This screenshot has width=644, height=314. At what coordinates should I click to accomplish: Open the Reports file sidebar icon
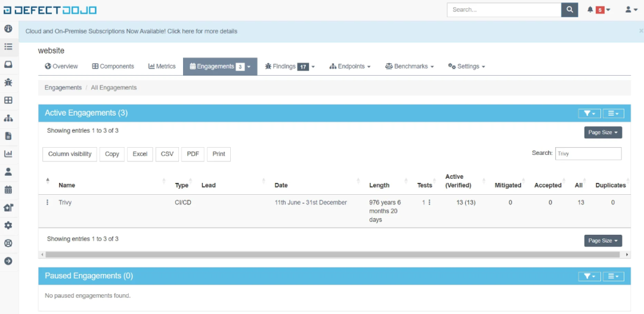8,136
